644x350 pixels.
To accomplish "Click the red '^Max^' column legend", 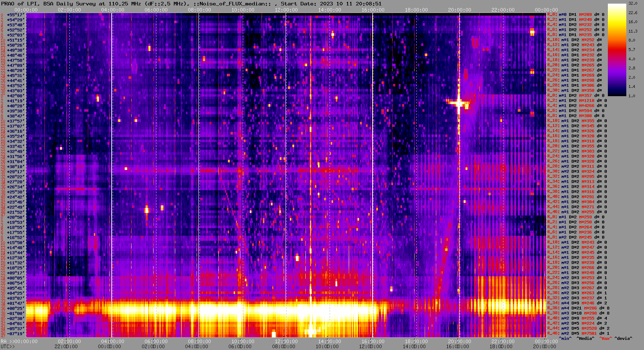I will pos(606,339).
